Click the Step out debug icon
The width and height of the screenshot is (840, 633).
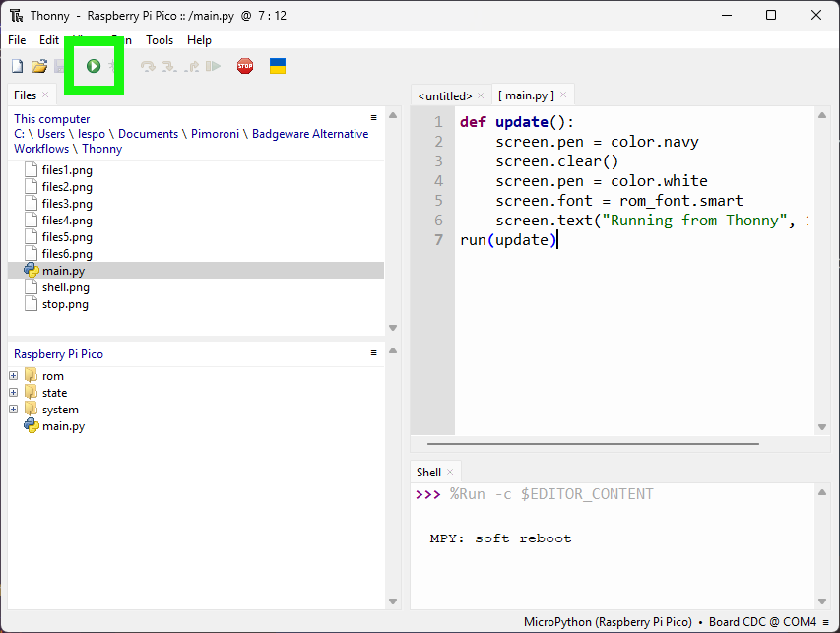pos(192,66)
